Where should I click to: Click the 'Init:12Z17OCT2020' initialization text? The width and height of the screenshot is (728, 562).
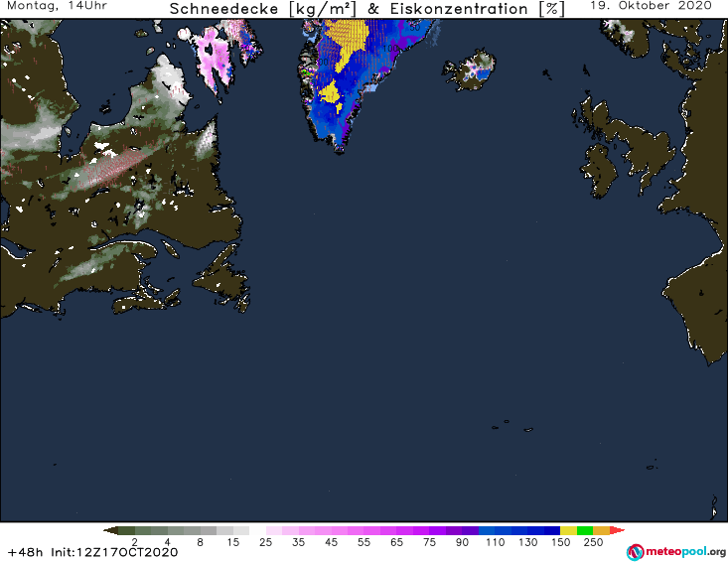point(114,552)
